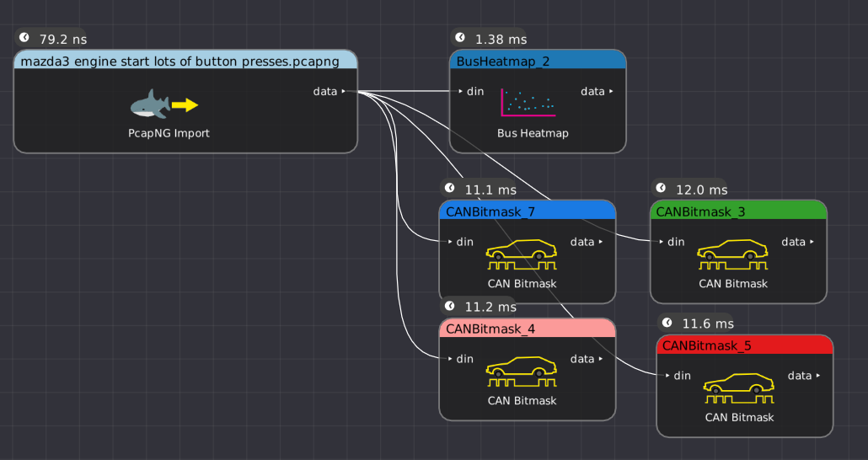Select the pink CANBitmask_4 title bar
Image resolution: width=868 pixels, height=460 pixels.
527,328
